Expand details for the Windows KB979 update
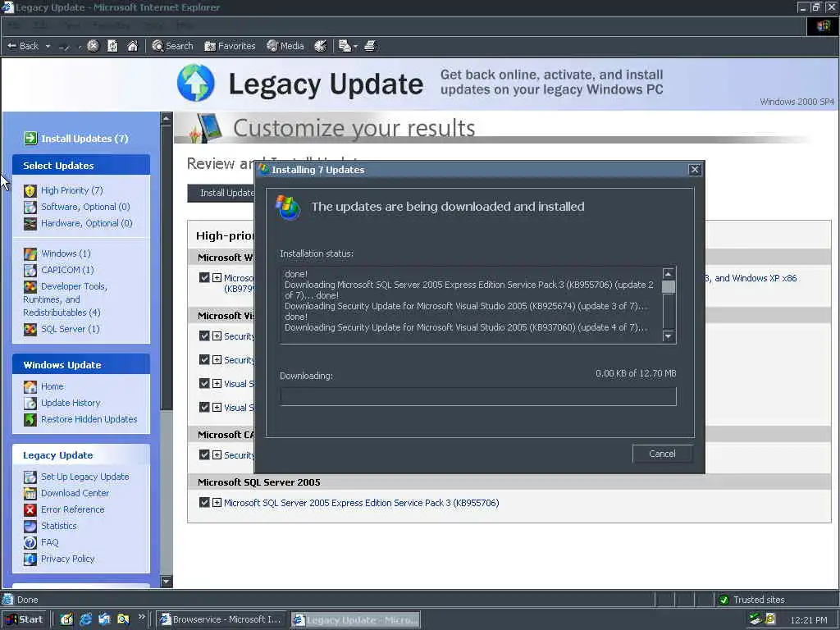 (x=217, y=277)
